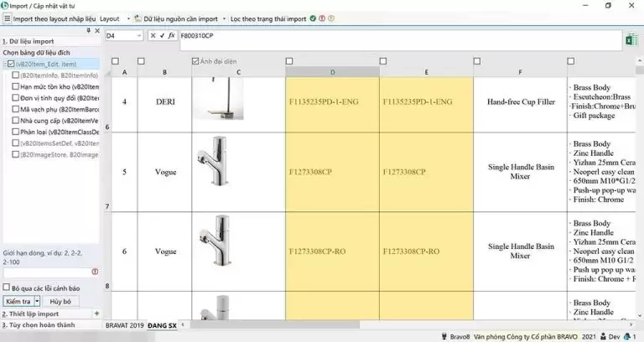This screenshot has height=342, width=644.
Task: Click the confirm checkmark in formula bar
Action: tap(162, 36)
